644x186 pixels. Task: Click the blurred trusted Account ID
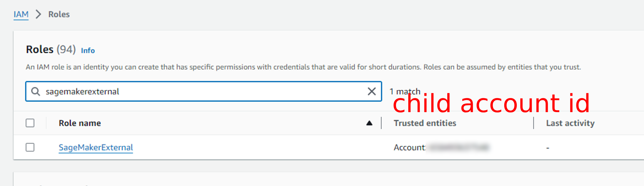pos(459,147)
